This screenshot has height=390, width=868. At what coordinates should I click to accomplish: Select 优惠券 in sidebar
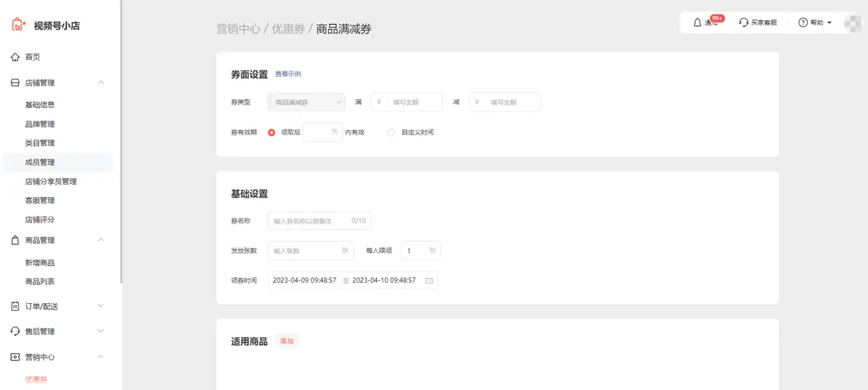[36, 379]
